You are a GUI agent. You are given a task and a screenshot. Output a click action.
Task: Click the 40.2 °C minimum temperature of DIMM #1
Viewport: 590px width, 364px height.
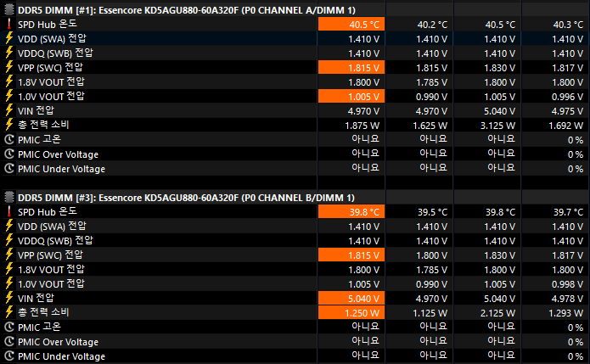pos(432,25)
